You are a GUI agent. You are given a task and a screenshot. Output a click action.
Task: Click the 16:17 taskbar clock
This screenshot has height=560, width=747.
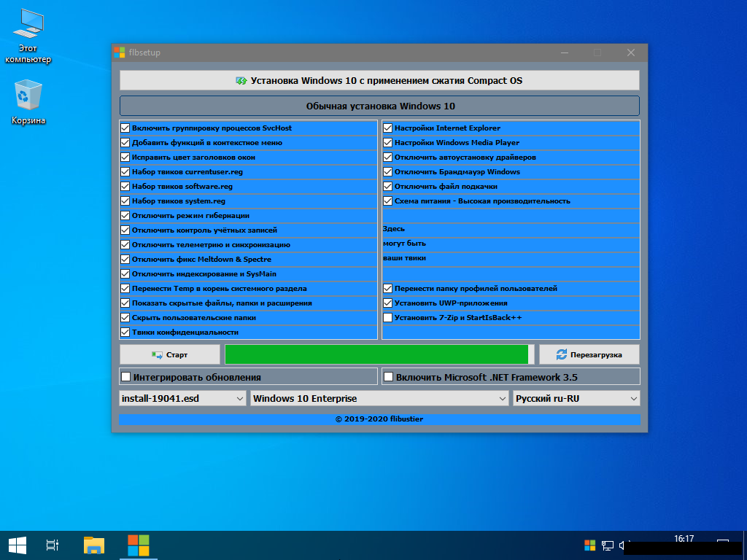pyautogui.click(x=684, y=539)
